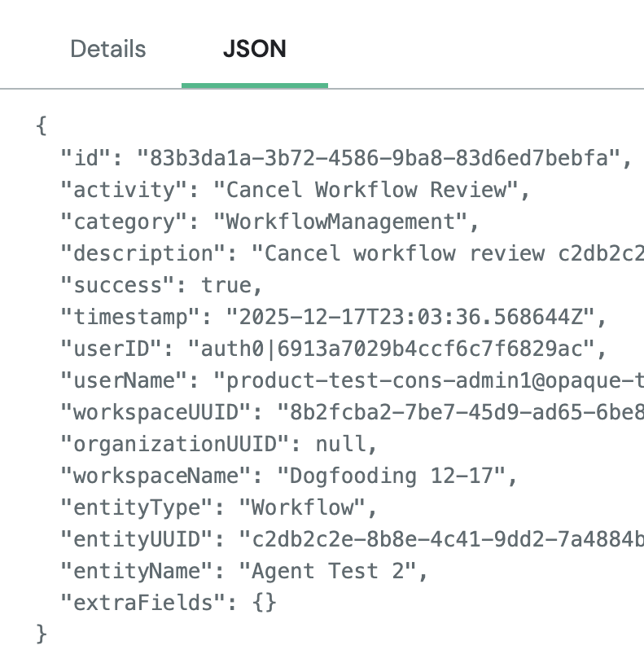Click the "Dogfooding 12-17" workspace name value

click(x=396, y=476)
